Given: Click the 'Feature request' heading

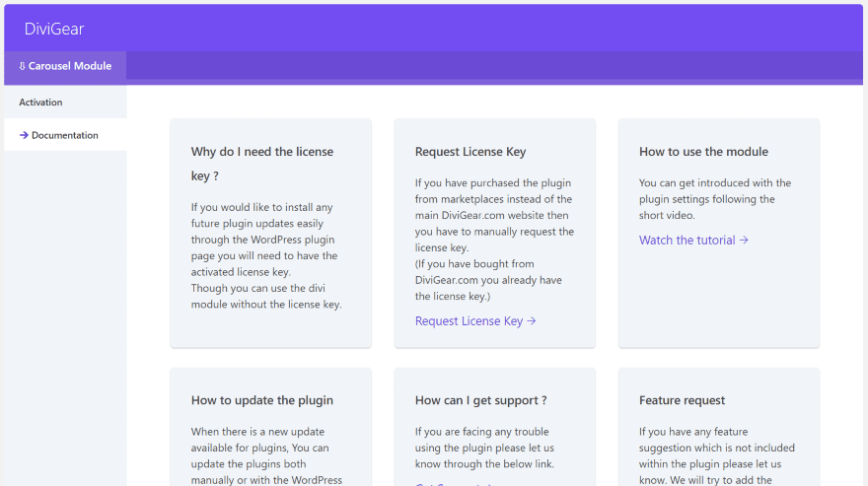Looking at the screenshot, I should coord(682,400).
